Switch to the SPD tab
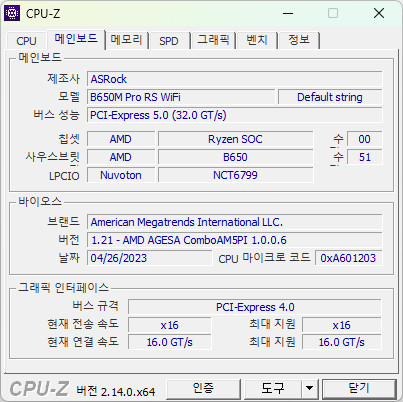 tap(169, 41)
